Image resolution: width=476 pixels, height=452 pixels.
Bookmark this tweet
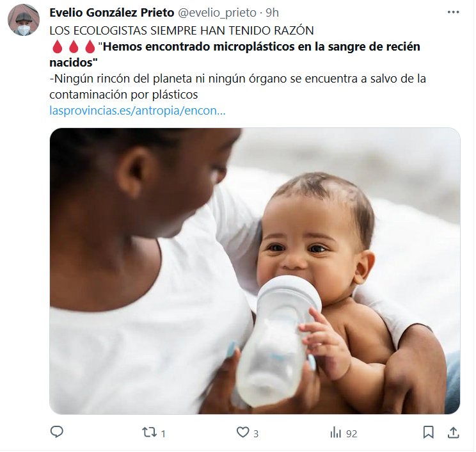[429, 432]
